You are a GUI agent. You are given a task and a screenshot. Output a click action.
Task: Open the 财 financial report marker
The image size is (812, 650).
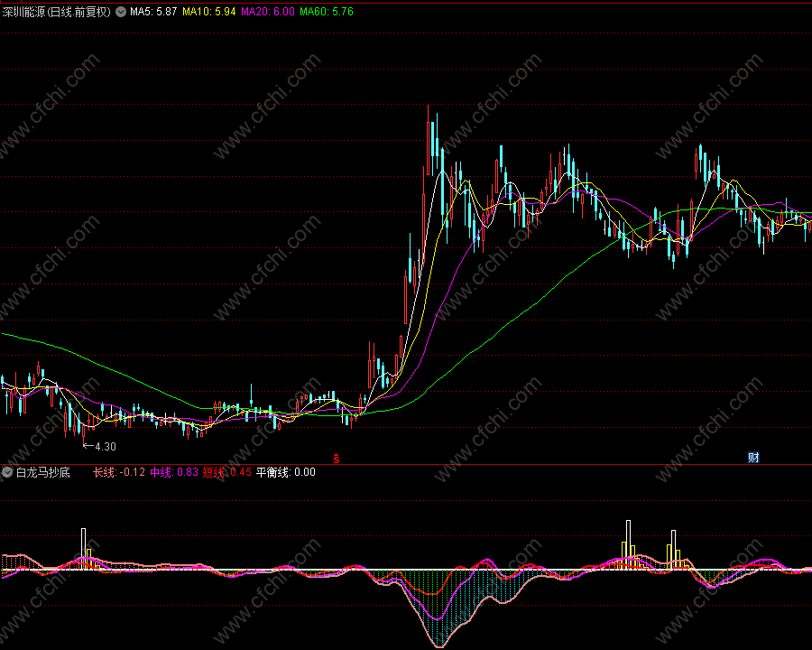point(753,457)
